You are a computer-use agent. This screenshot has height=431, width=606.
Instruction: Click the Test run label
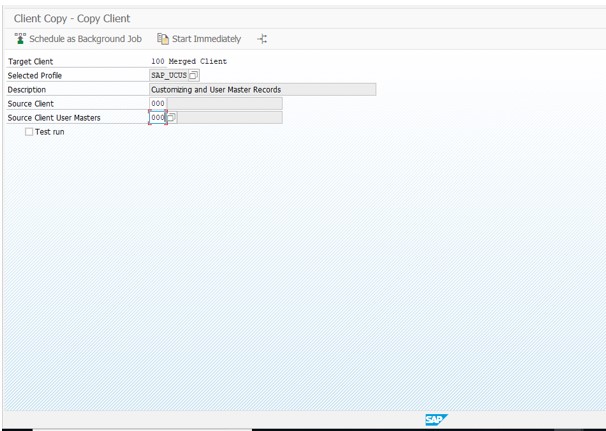click(49, 132)
